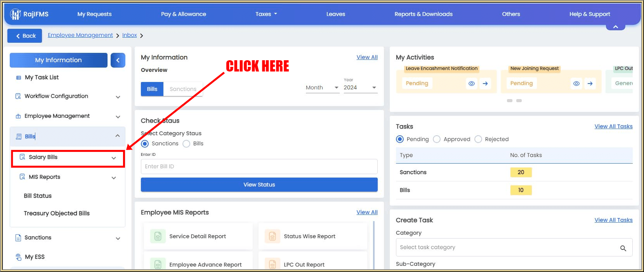The image size is (644, 272).
Task: Open Bill Status in sidebar
Action: 38,196
